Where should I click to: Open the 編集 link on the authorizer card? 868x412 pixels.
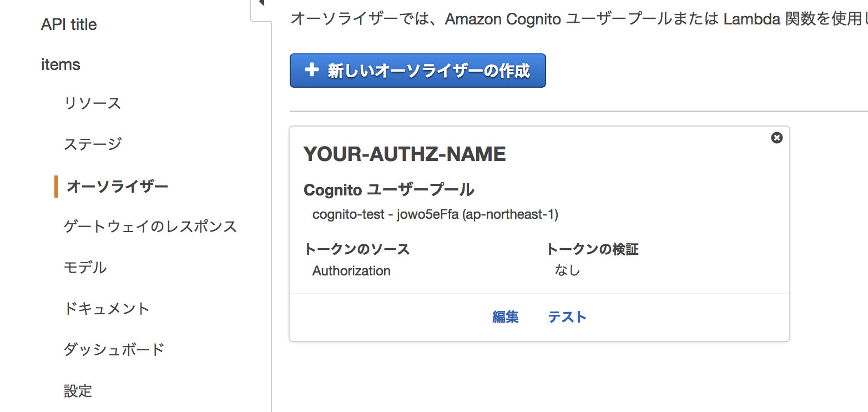tap(505, 317)
